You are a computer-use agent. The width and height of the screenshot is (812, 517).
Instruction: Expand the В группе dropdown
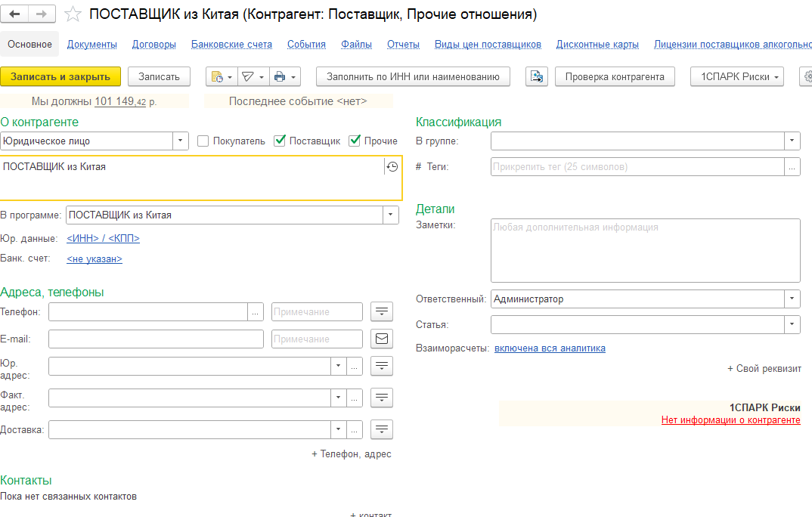pyautogui.click(x=792, y=141)
